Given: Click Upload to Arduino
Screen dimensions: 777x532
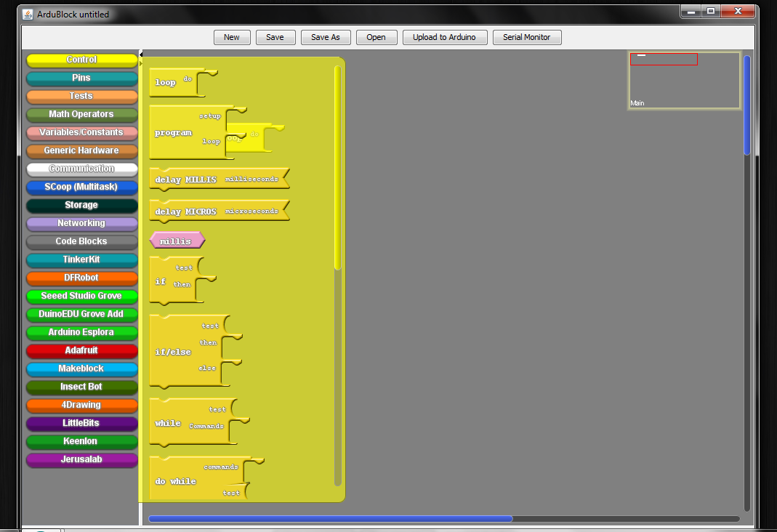Looking at the screenshot, I should coord(445,37).
